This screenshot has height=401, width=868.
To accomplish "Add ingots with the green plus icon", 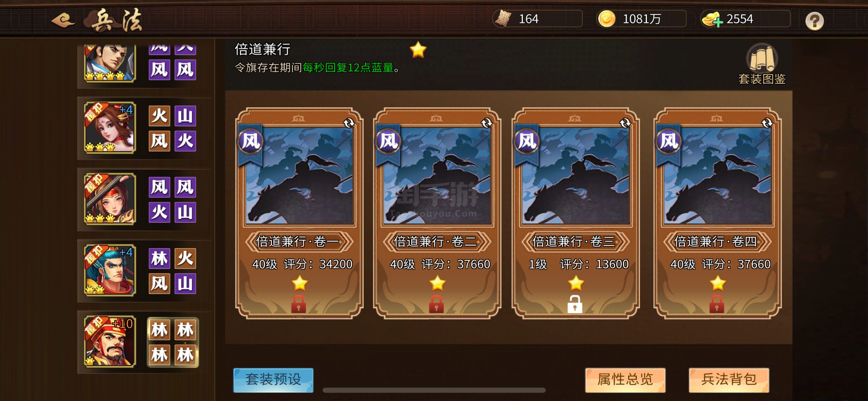I will click(718, 22).
